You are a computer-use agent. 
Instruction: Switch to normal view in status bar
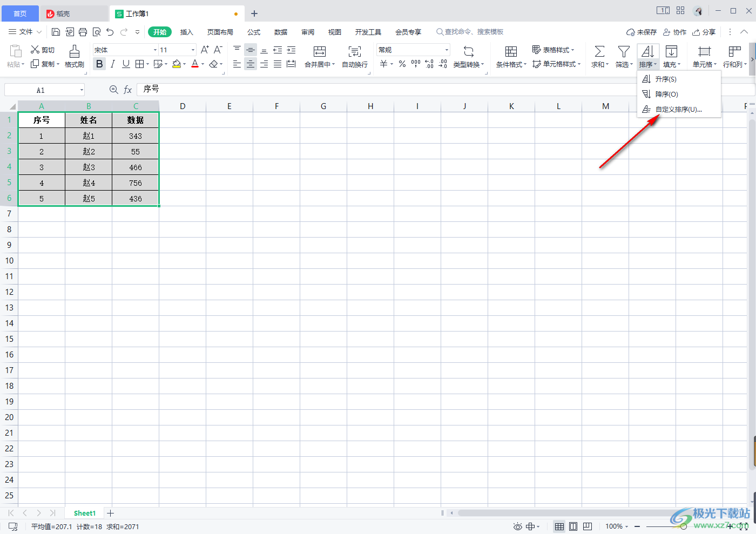point(559,526)
